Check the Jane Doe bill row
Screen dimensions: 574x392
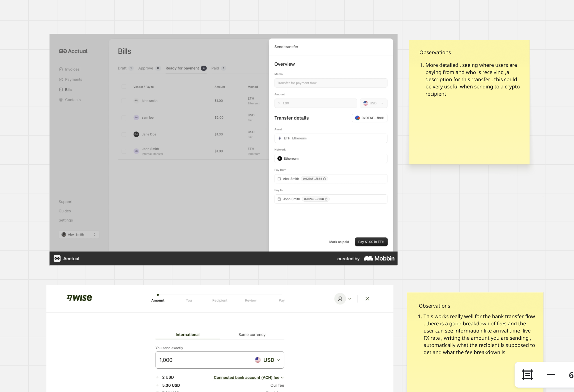(124, 134)
